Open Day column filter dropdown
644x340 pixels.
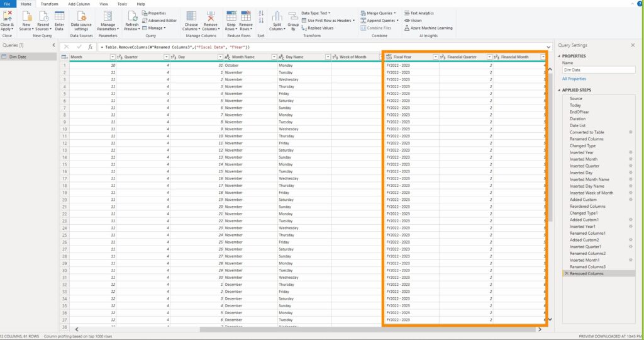[x=220, y=57]
